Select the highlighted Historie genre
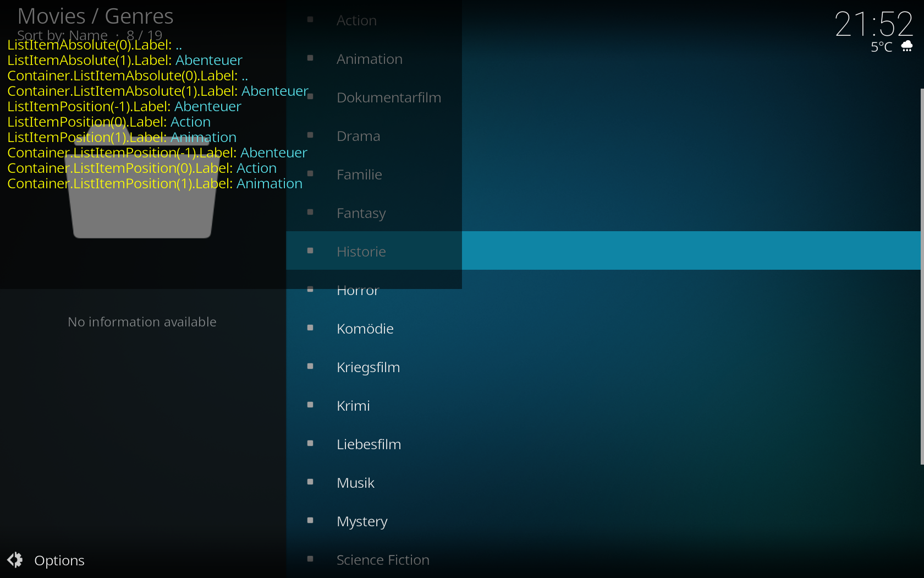This screenshot has width=924, height=578. 361,251
